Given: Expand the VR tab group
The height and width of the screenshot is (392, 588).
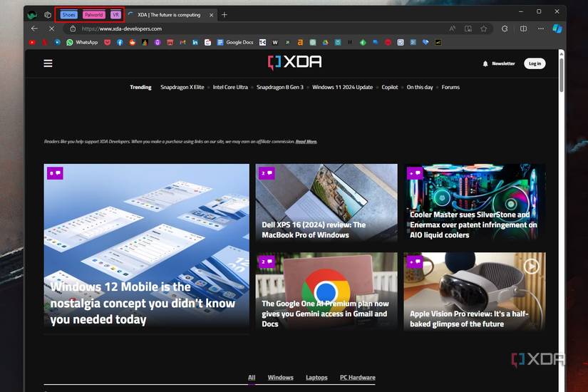Looking at the screenshot, I should 115,15.
